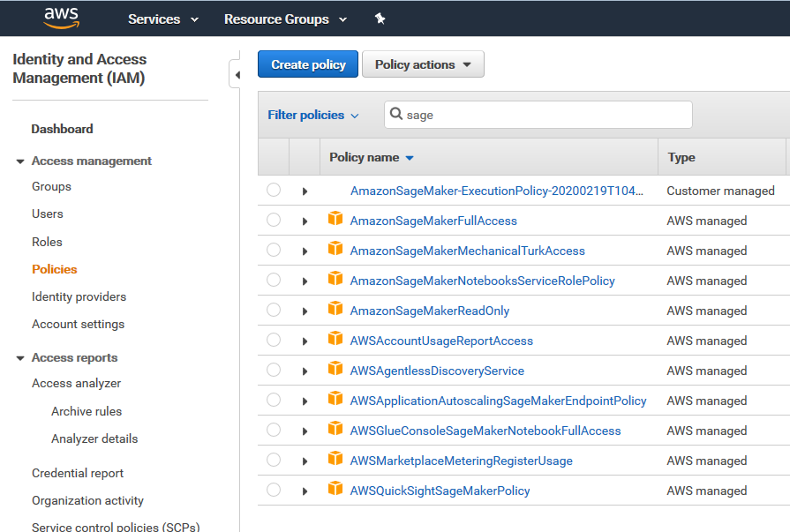Open the Policy actions dropdown
790x532 pixels.
[423, 64]
